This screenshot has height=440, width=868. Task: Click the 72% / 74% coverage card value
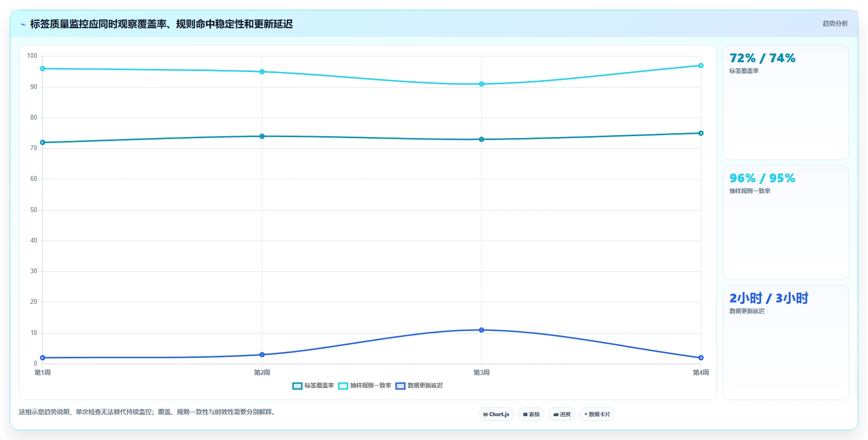click(x=762, y=58)
